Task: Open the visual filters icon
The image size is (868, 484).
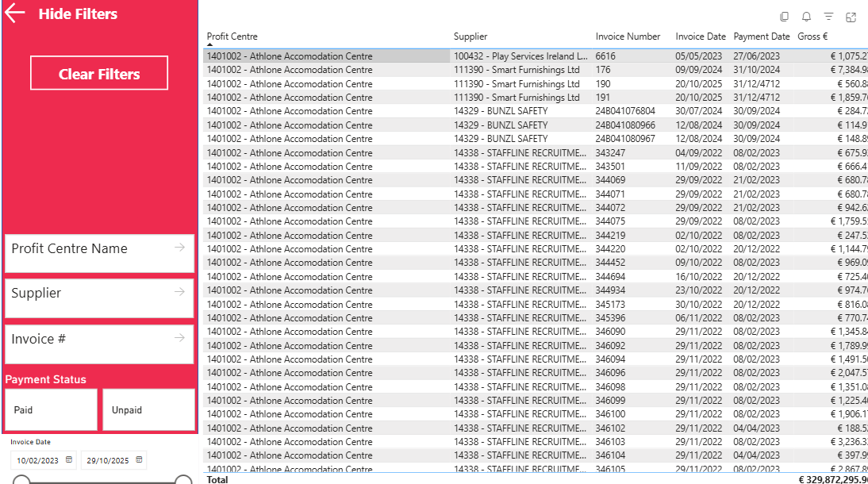Action: tap(828, 17)
